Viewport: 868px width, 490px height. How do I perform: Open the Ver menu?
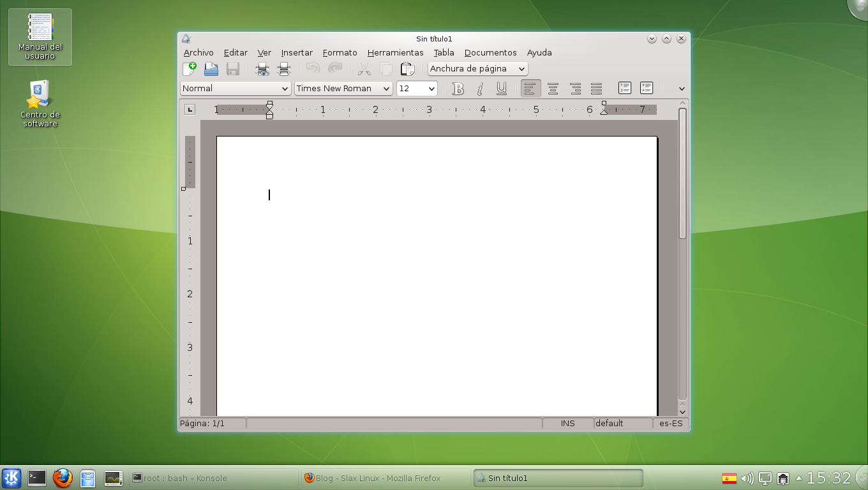point(264,52)
